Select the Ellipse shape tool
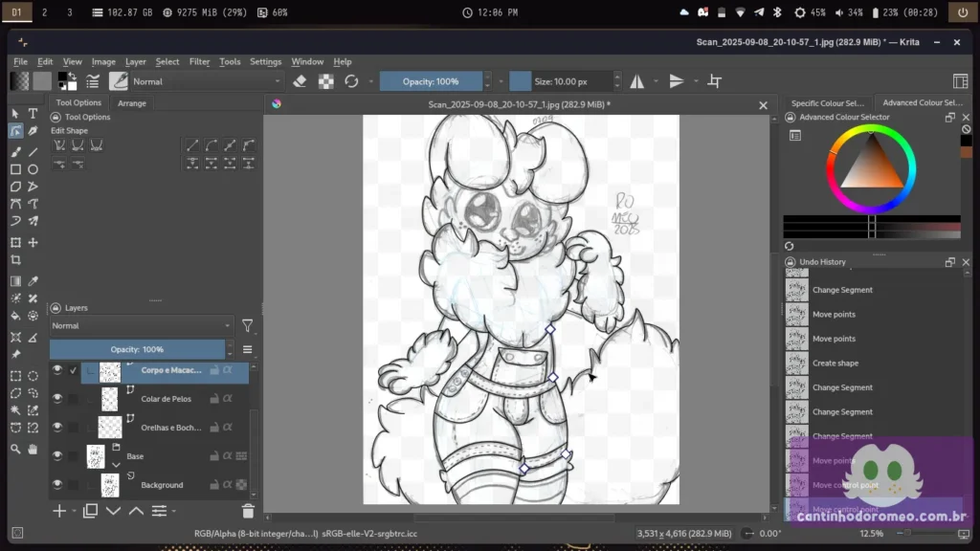980x551 pixels. pos(33,169)
